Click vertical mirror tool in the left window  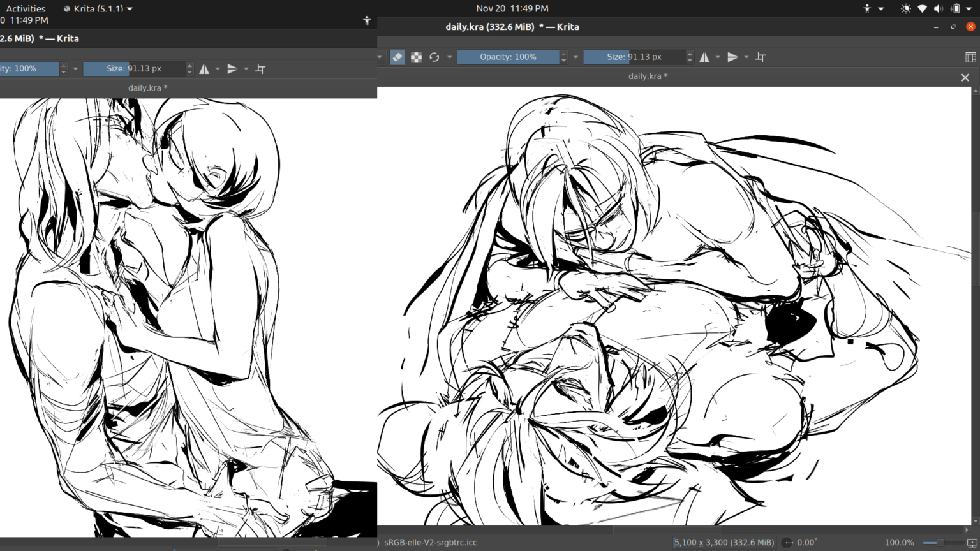tap(232, 69)
